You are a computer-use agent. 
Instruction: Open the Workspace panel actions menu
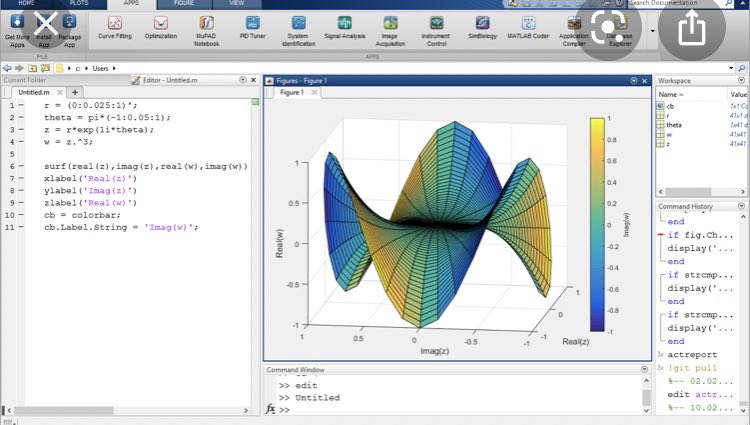coord(742,80)
